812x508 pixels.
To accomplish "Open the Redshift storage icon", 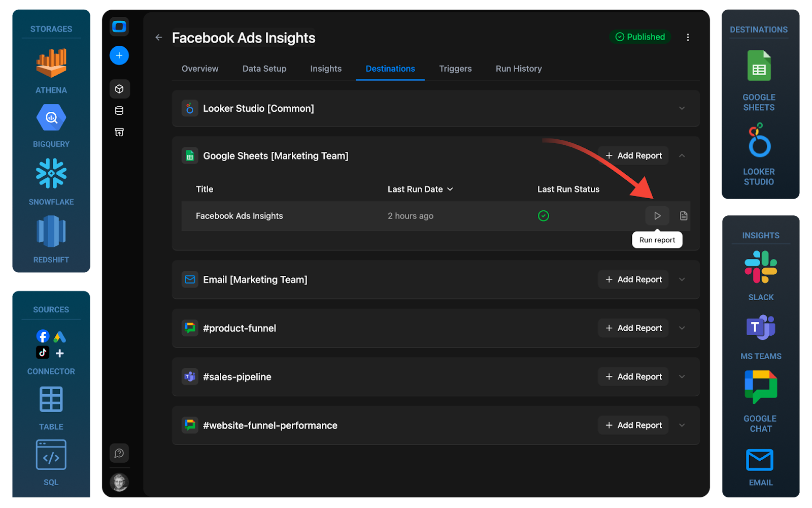I will [x=51, y=231].
